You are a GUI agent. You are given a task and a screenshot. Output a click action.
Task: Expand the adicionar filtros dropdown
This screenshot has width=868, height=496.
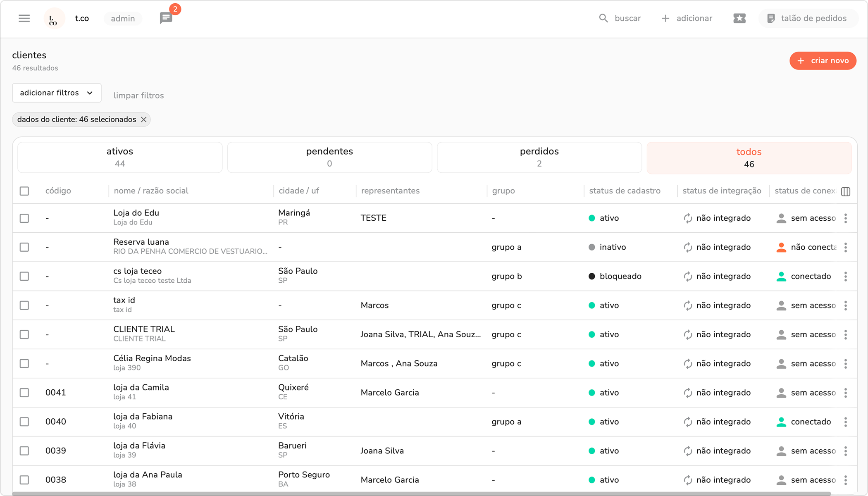click(x=57, y=93)
